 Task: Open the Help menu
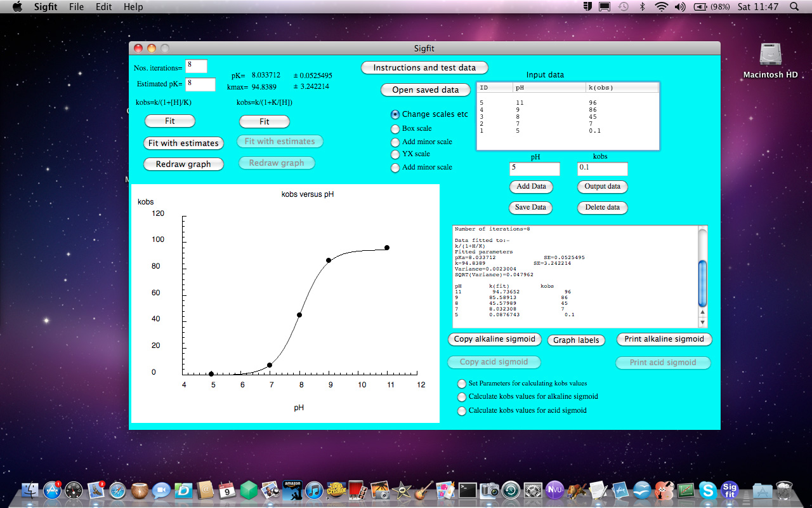[x=133, y=7]
